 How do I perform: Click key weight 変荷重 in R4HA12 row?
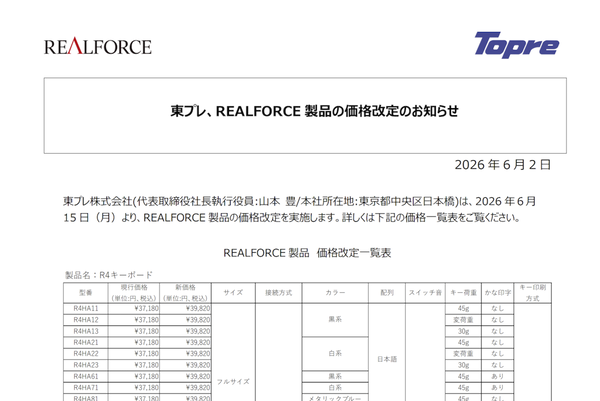coord(463,319)
